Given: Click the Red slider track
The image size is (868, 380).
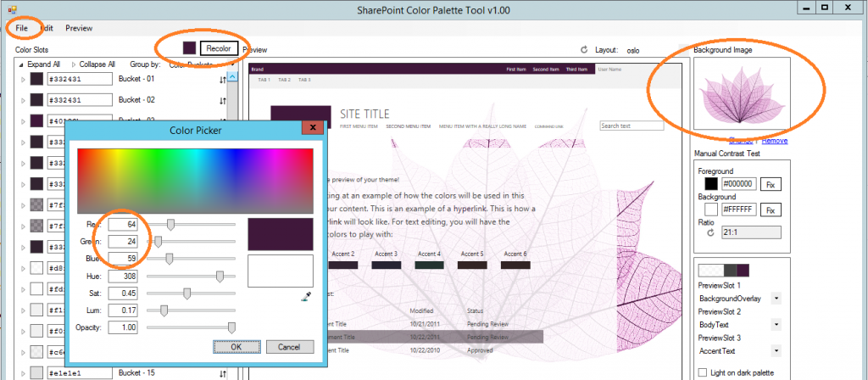Looking at the screenshot, I should (x=191, y=224).
